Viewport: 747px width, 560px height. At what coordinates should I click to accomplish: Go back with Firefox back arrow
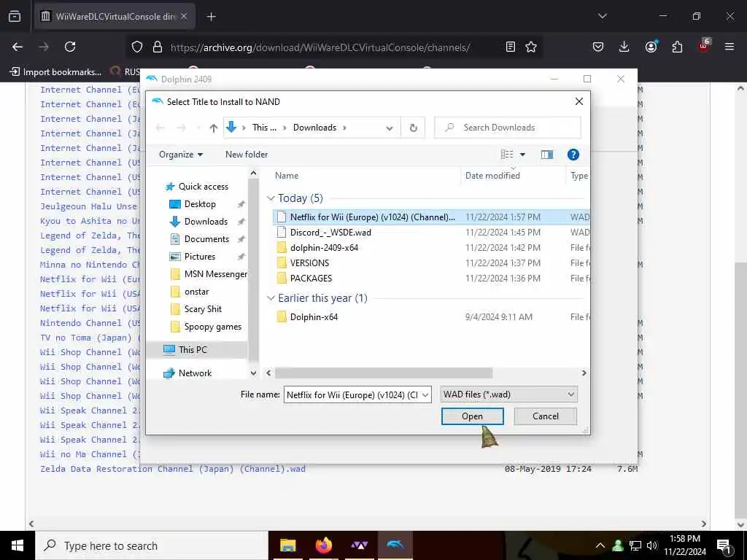click(18, 47)
